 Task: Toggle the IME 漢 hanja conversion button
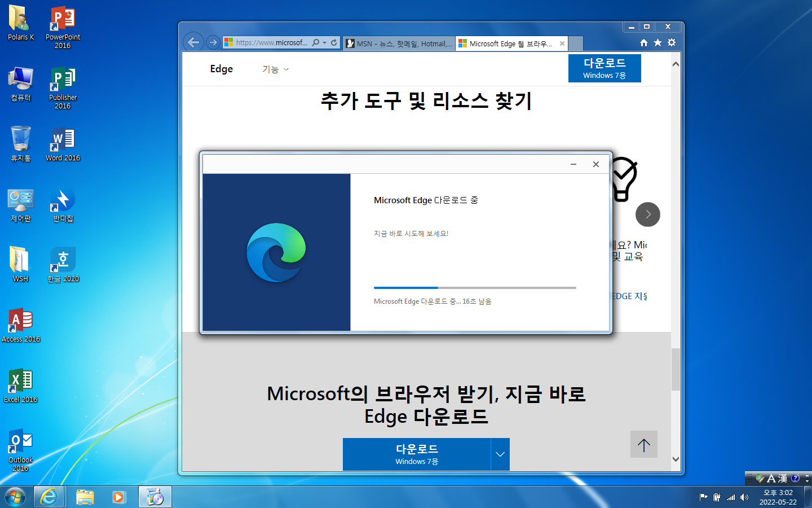(x=782, y=478)
